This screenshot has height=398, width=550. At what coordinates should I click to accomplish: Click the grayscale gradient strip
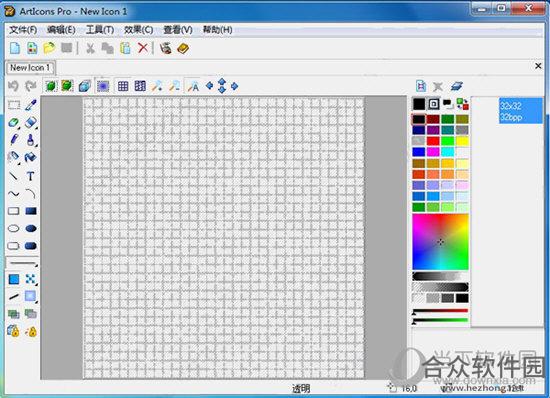pyautogui.click(x=440, y=276)
